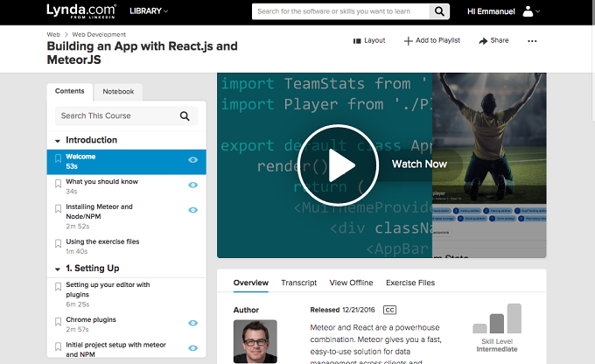
Task: Click the author photo thumbnail
Action: tap(255, 341)
